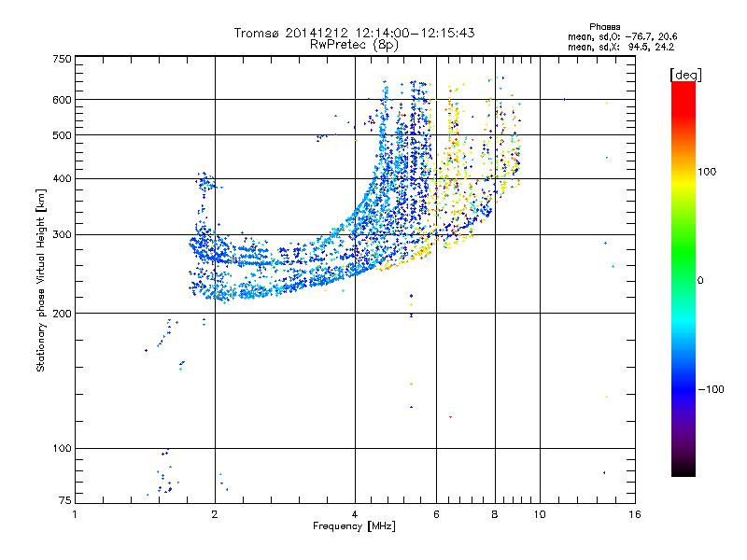Click the y-axis tick label '750'

click(62, 59)
